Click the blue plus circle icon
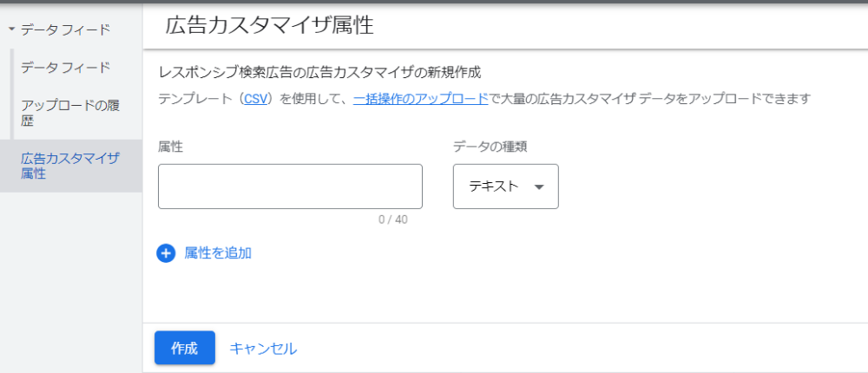868x373 pixels. pos(166,253)
